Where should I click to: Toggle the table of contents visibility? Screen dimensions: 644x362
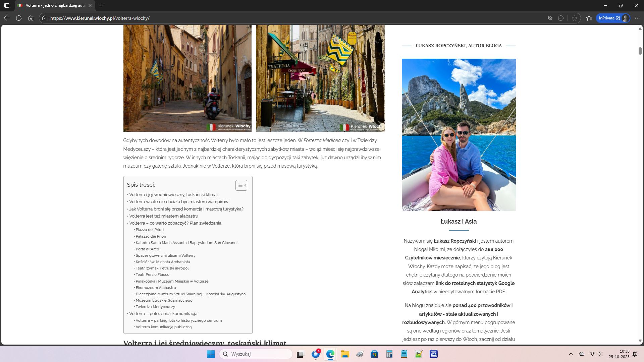pyautogui.click(x=241, y=185)
